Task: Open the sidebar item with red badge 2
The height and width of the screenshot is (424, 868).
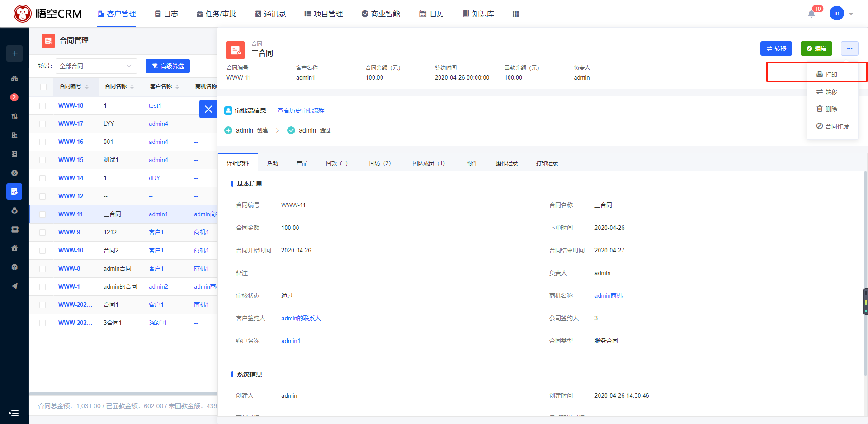Action: click(14, 97)
